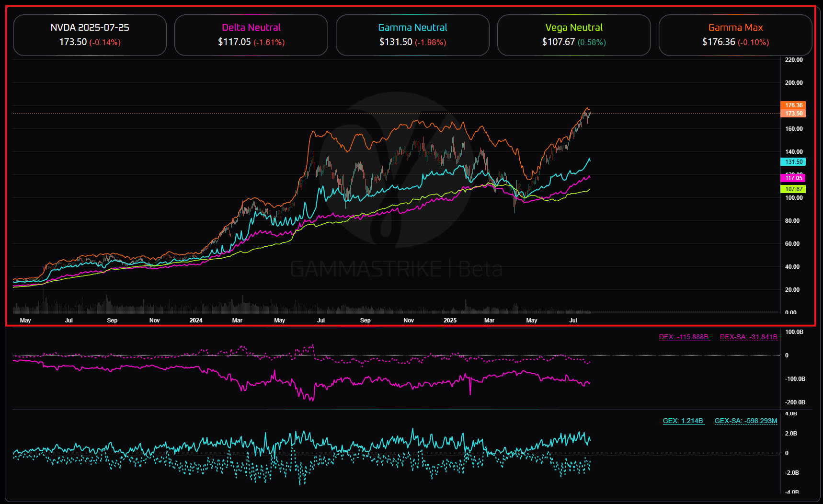The width and height of the screenshot is (823, 504).
Task: Toggle the DEX-SA dotted series legend
Action: (x=748, y=337)
